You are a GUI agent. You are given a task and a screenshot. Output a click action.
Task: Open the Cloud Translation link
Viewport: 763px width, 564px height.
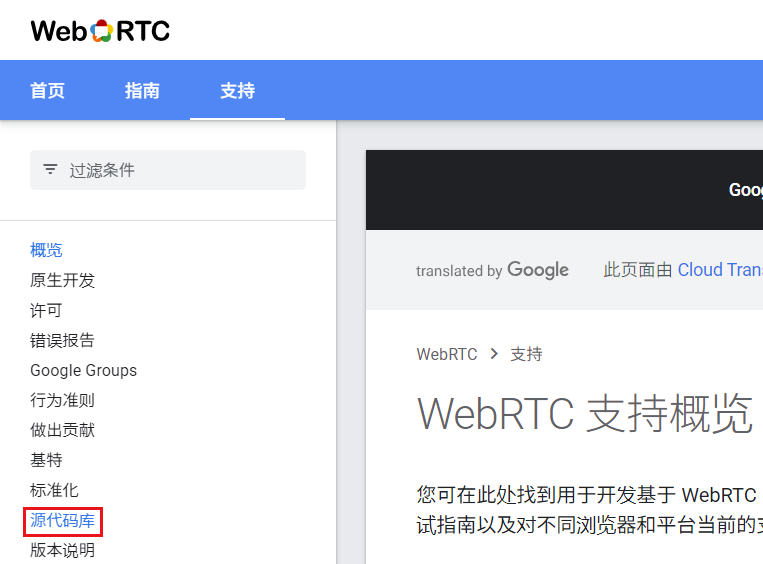pos(720,270)
